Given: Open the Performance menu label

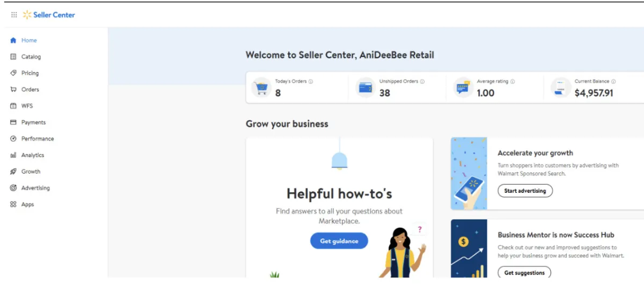Looking at the screenshot, I should (38, 139).
